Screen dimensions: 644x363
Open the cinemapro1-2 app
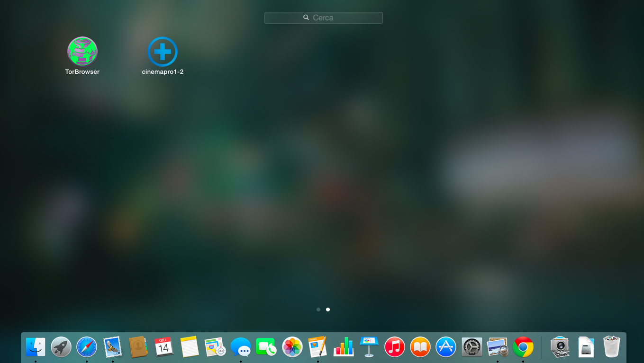click(163, 52)
